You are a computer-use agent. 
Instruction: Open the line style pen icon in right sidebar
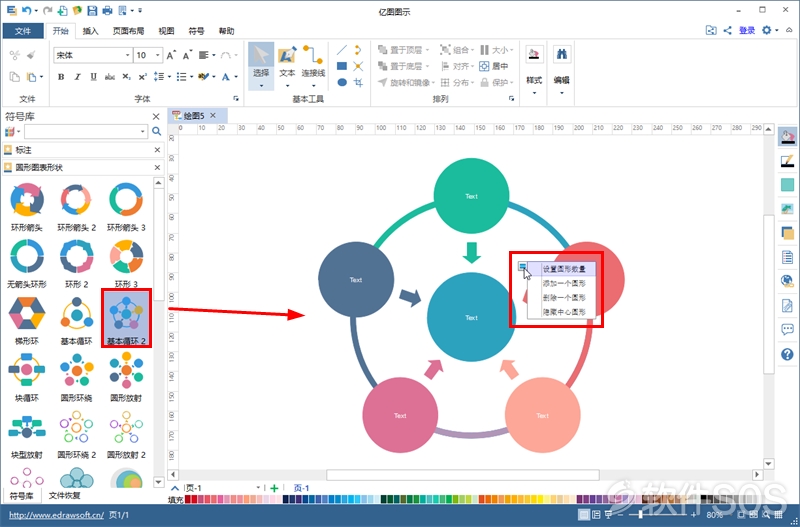(x=787, y=161)
